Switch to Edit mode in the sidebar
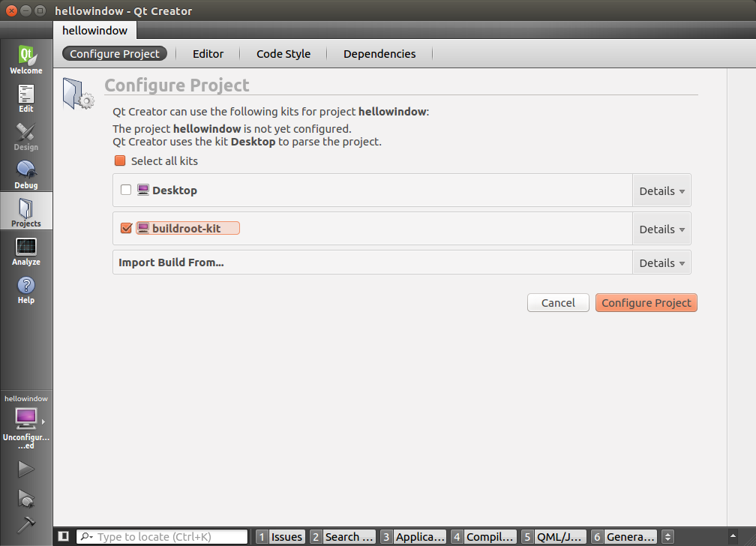 pyautogui.click(x=25, y=96)
